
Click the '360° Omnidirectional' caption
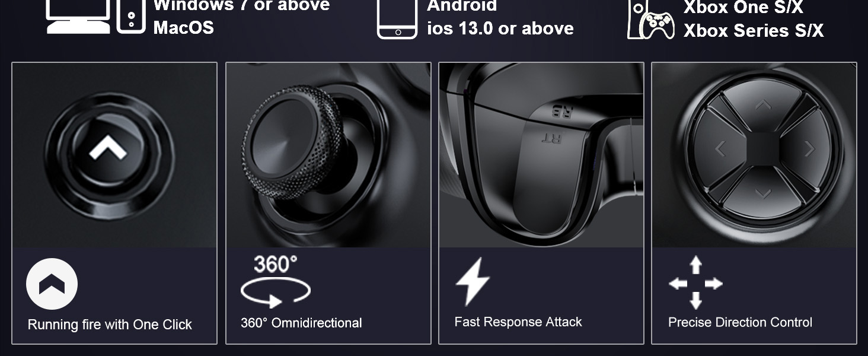(x=301, y=323)
